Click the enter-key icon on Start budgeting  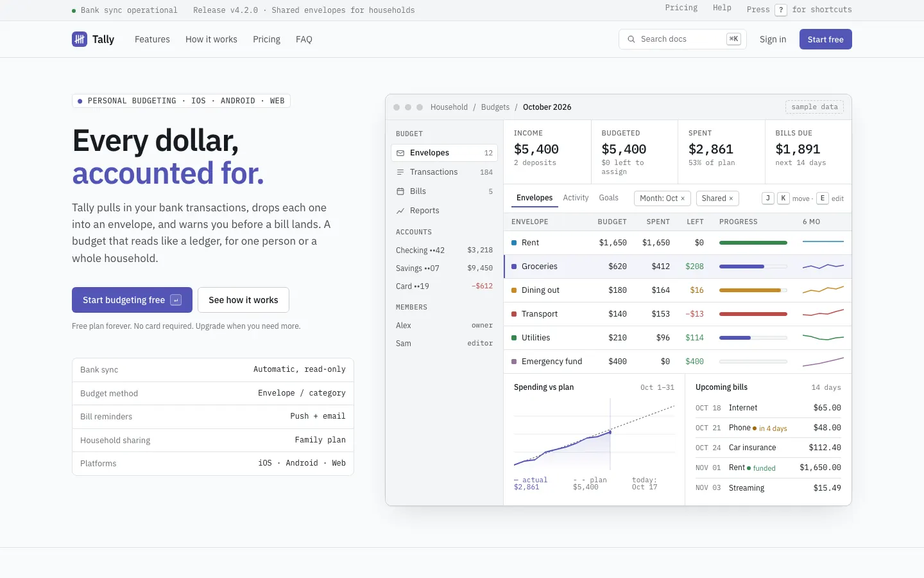[176, 300]
